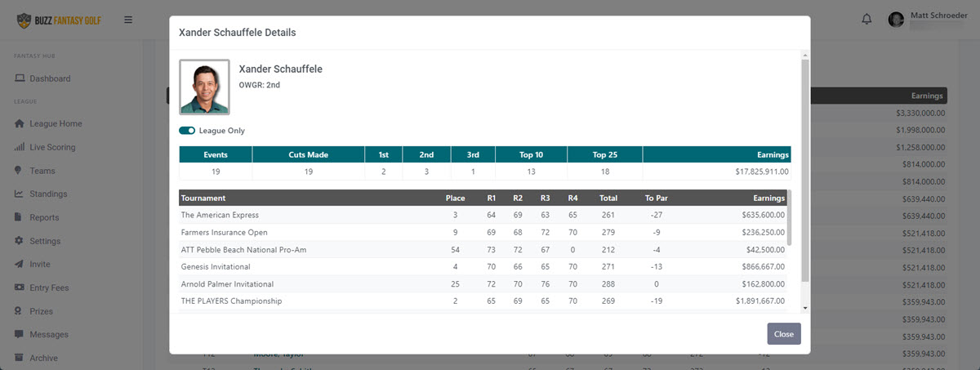Viewport: 980px width, 370px height.
Task: Click the Standings chart icon
Action: (20, 194)
